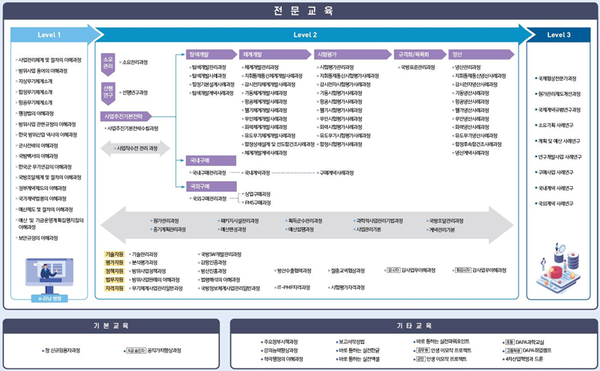Click the 사업추진기본전략 purple label
The image size is (600, 371).
126,116
